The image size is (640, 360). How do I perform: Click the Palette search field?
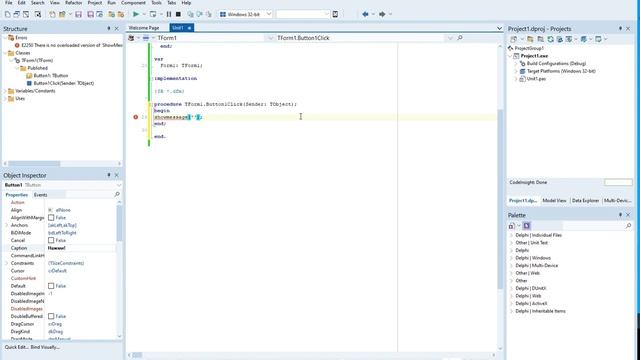tap(593, 226)
